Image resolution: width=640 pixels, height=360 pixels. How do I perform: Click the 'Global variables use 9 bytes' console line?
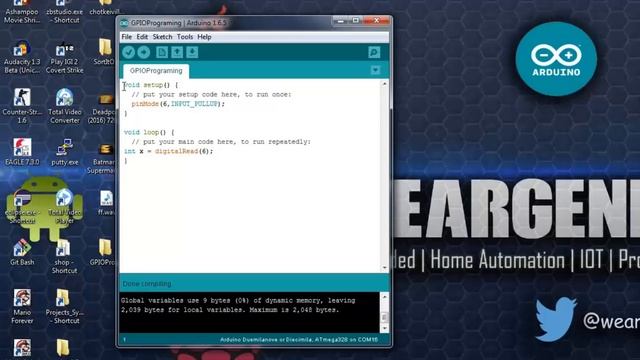[238, 300]
